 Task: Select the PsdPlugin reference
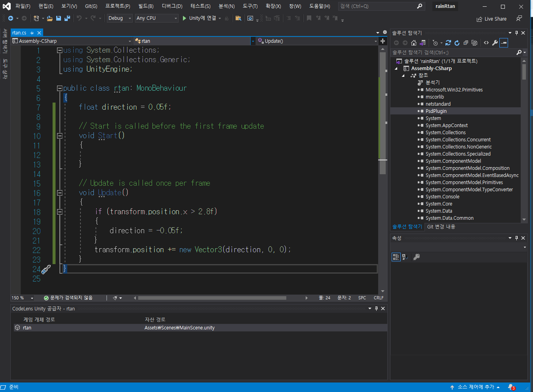(x=436, y=111)
